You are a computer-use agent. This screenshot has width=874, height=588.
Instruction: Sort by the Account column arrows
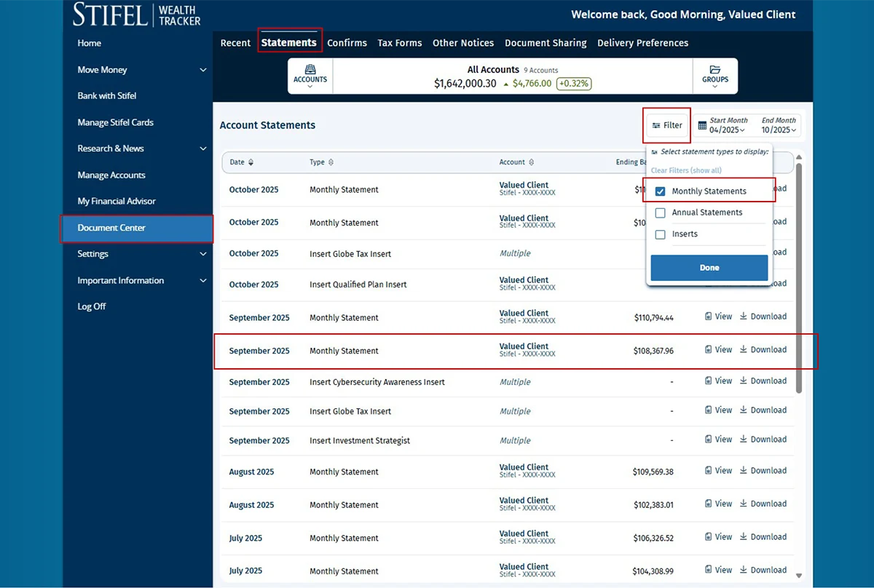tap(531, 162)
